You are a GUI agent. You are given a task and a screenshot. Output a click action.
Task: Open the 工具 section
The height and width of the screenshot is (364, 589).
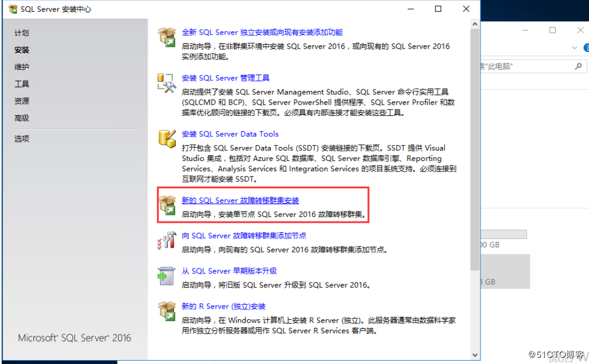(21, 84)
